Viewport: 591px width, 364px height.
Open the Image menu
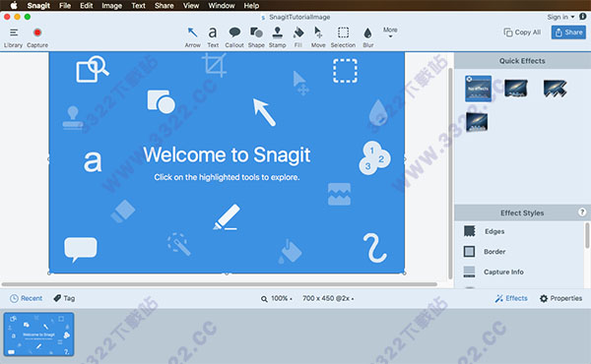(x=111, y=6)
